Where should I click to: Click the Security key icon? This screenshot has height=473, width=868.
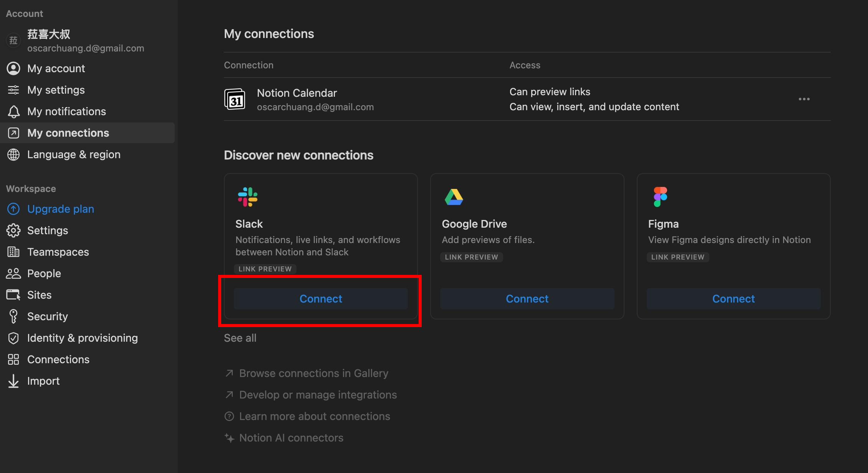click(13, 316)
